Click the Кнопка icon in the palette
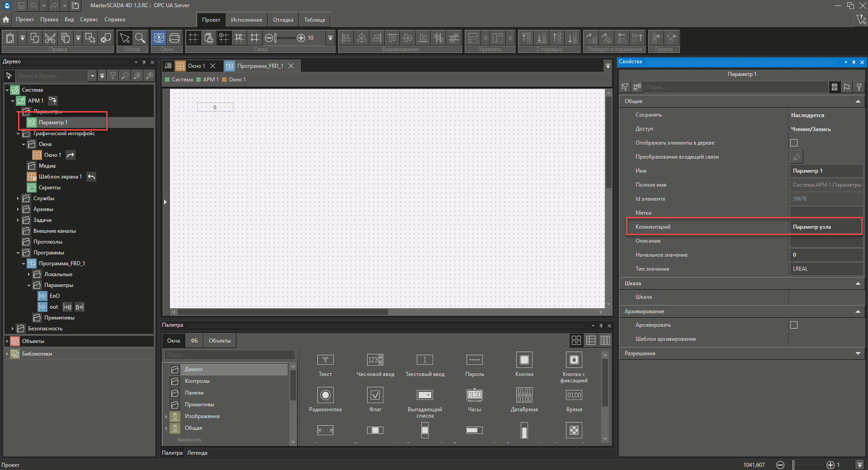This screenshot has height=470, width=868. 524,360
